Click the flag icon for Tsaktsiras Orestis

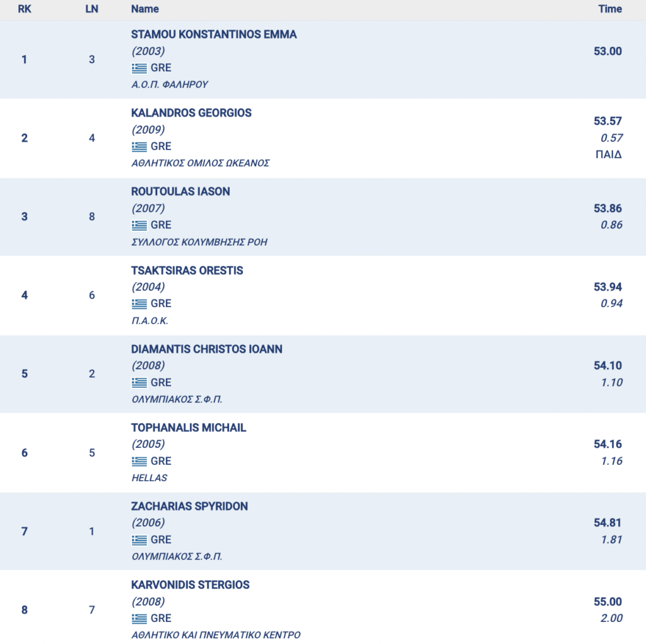pyautogui.click(x=139, y=304)
